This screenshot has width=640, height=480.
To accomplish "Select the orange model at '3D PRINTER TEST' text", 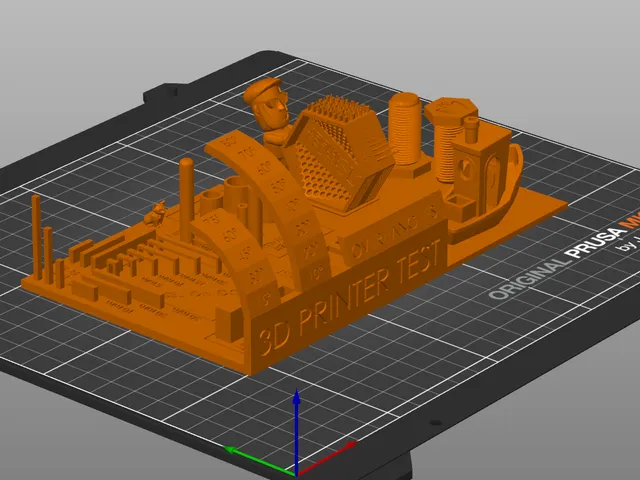I will point(350,296).
